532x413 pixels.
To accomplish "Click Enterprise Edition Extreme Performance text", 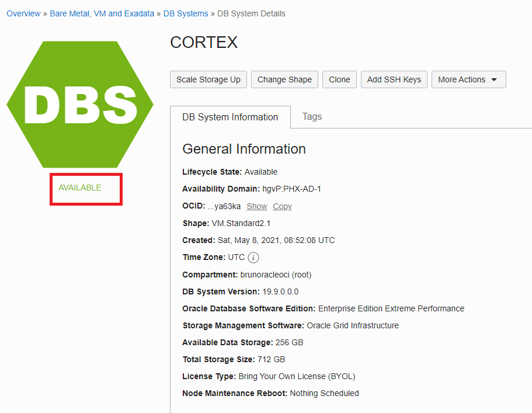I will click(391, 308).
